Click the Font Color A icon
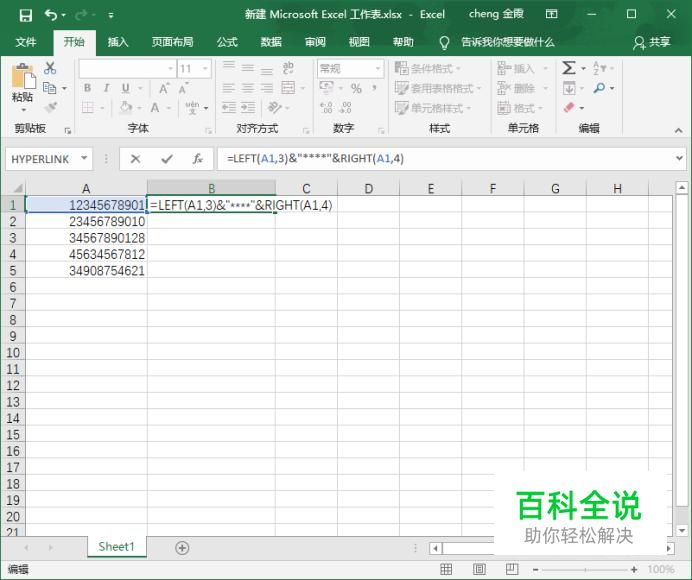Image resolution: width=692 pixels, height=580 pixels. pyautogui.click(x=155, y=107)
